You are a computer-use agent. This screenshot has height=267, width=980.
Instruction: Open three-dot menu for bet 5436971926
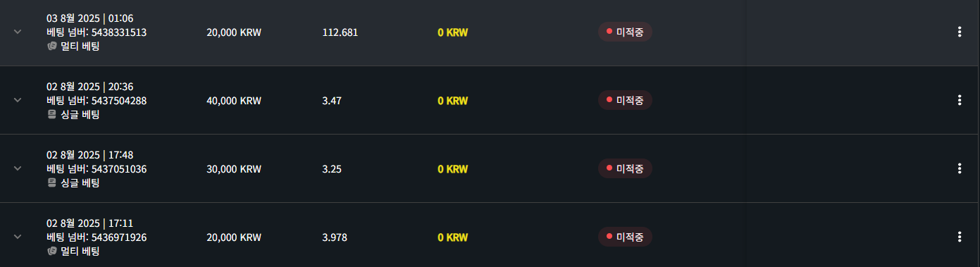(x=959, y=237)
